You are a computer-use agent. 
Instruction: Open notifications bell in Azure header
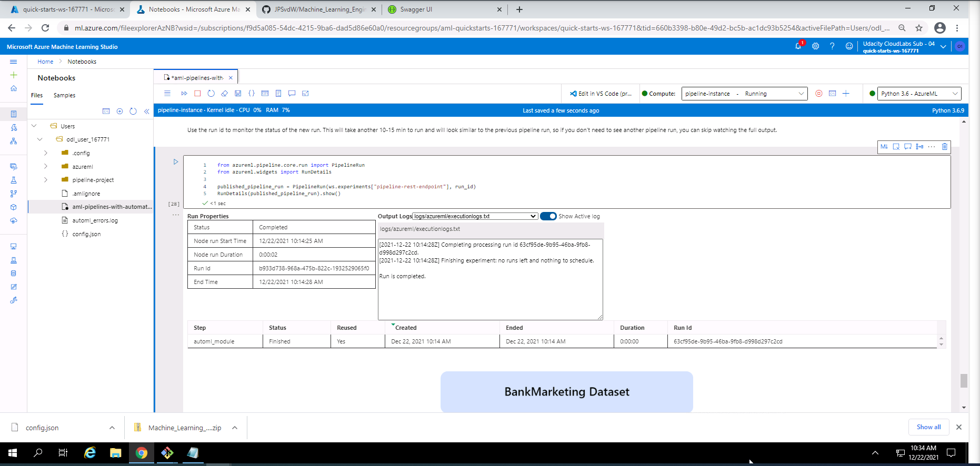[798, 46]
